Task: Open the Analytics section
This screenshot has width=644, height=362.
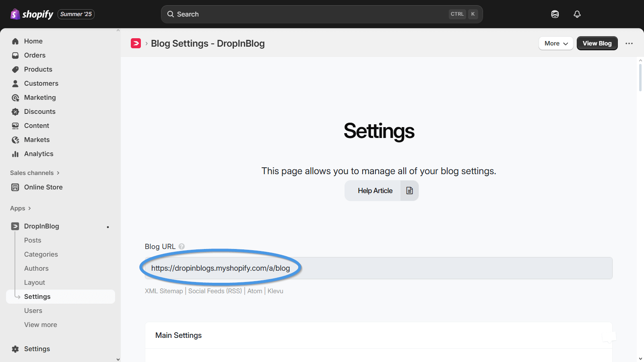Action: tap(39, 154)
